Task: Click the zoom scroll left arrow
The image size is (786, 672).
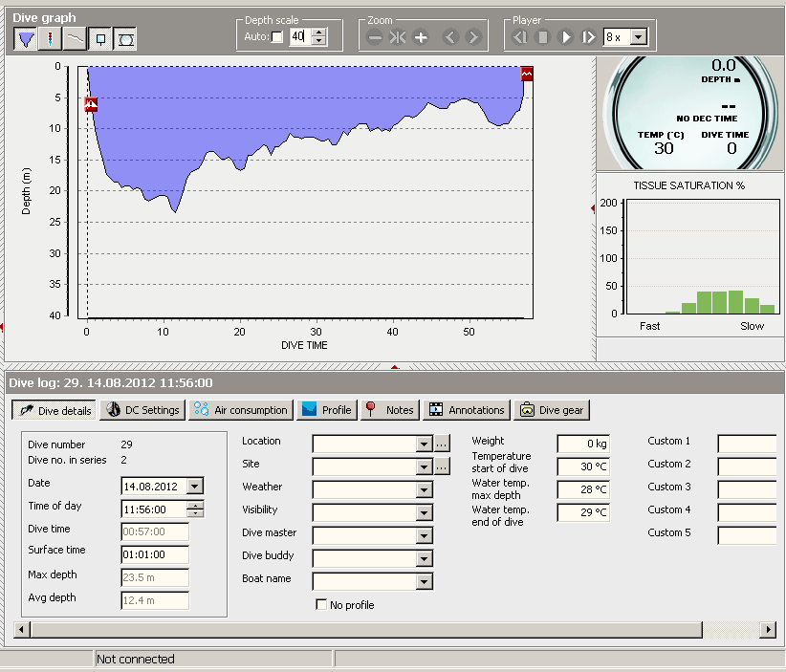Action: [x=450, y=37]
